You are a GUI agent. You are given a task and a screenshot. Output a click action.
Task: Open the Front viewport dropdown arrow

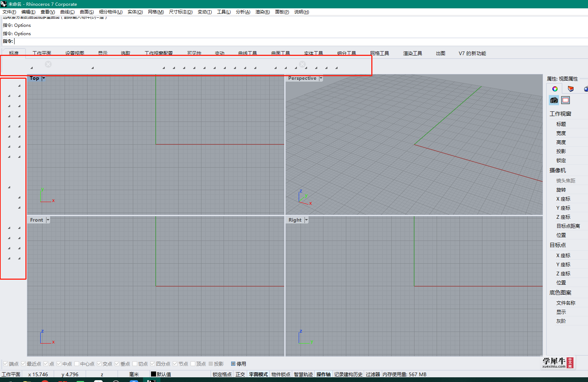(x=48, y=220)
